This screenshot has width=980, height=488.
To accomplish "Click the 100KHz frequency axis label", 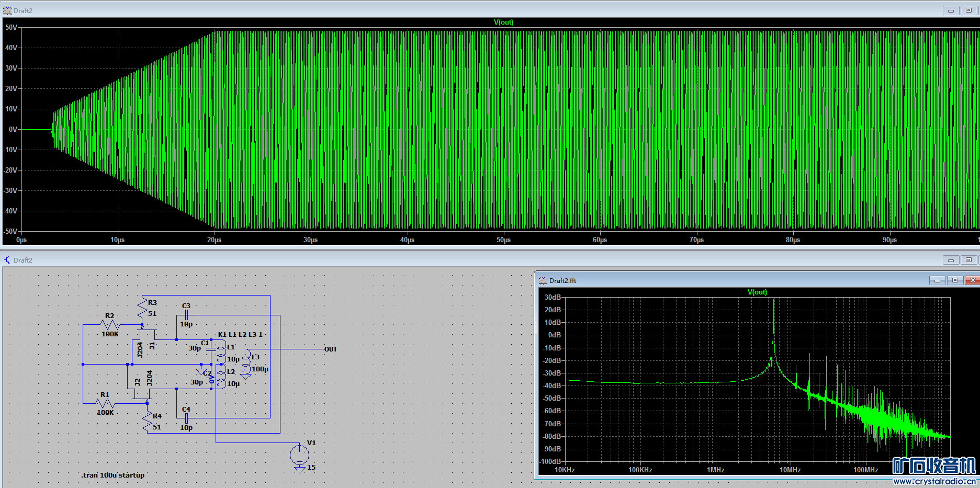I will click(640, 470).
